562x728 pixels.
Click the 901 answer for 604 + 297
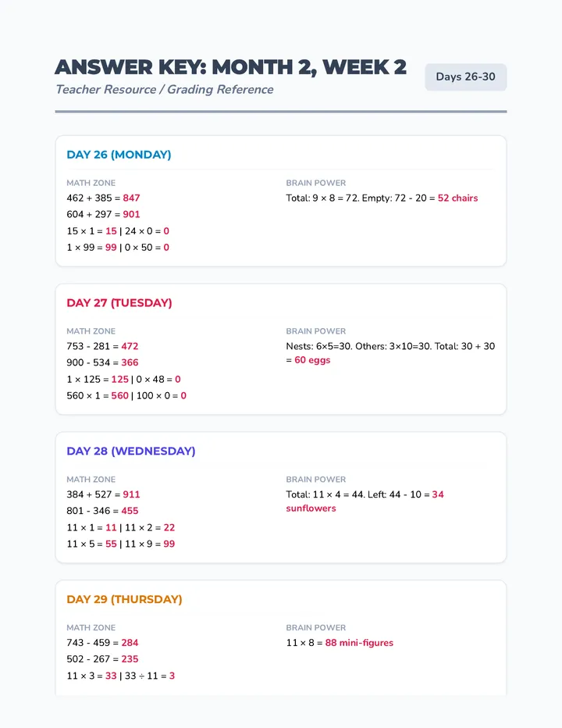pyautogui.click(x=131, y=214)
